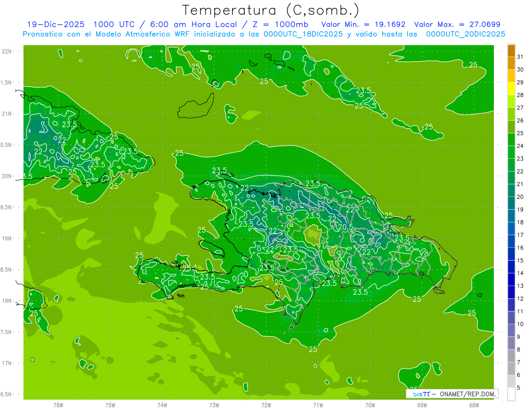Click the "Valor Min. = 19.1692" readout
The height and width of the screenshot is (411, 532).
(x=364, y=25)
